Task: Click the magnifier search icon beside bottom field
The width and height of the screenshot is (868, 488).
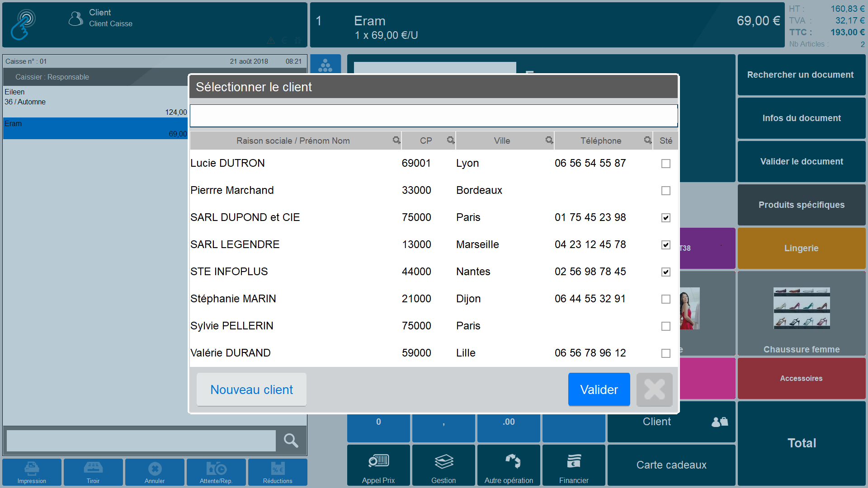Action: pos(291,441)
